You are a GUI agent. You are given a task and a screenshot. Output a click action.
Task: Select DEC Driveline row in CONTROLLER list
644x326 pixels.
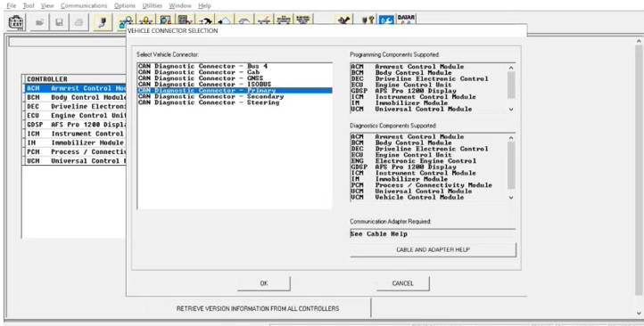click(x=75, y=106)
